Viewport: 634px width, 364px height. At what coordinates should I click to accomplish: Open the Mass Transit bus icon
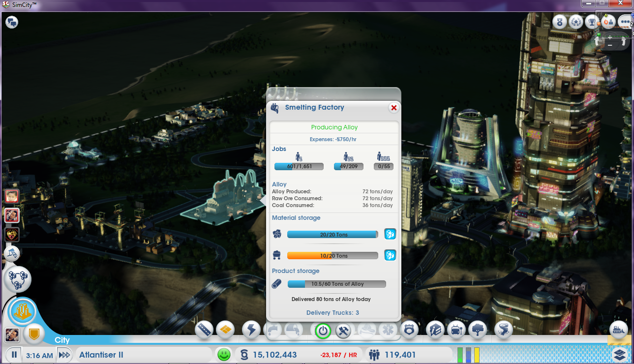tap(457, 330)
